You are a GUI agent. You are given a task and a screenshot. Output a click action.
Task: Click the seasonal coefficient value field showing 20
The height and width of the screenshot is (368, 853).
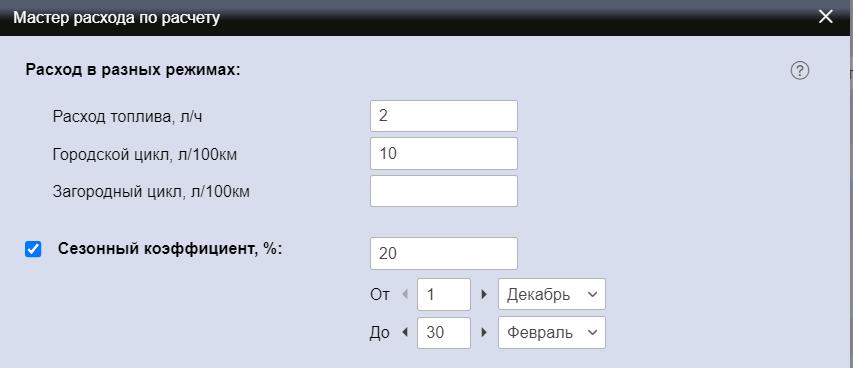(444, 253)
